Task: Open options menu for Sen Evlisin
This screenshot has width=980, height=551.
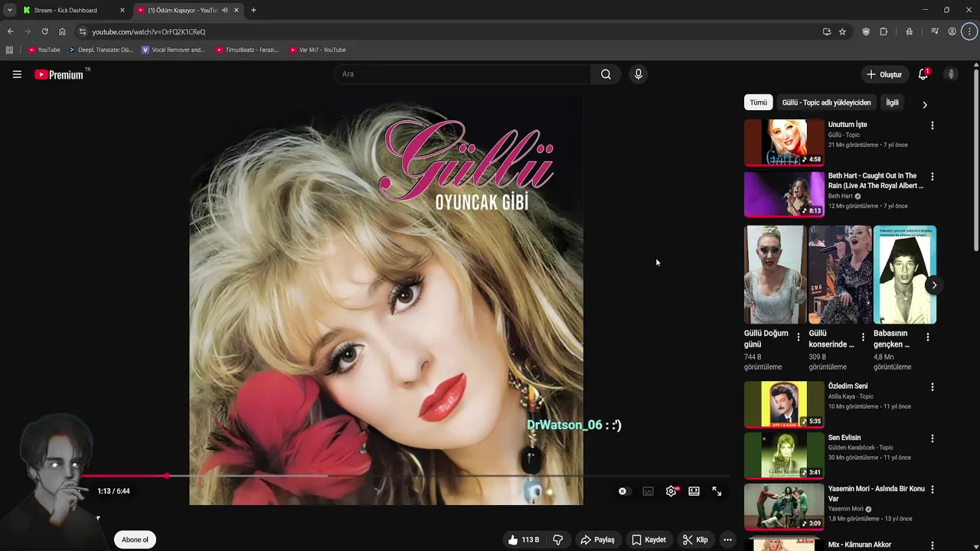Action: coord(932,439)
